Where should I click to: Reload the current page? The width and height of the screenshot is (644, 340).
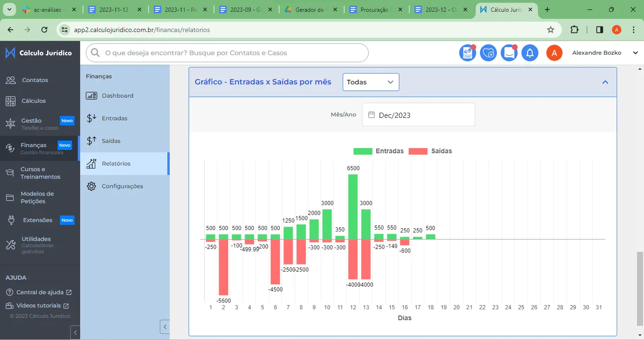click(x=44, y=30)
